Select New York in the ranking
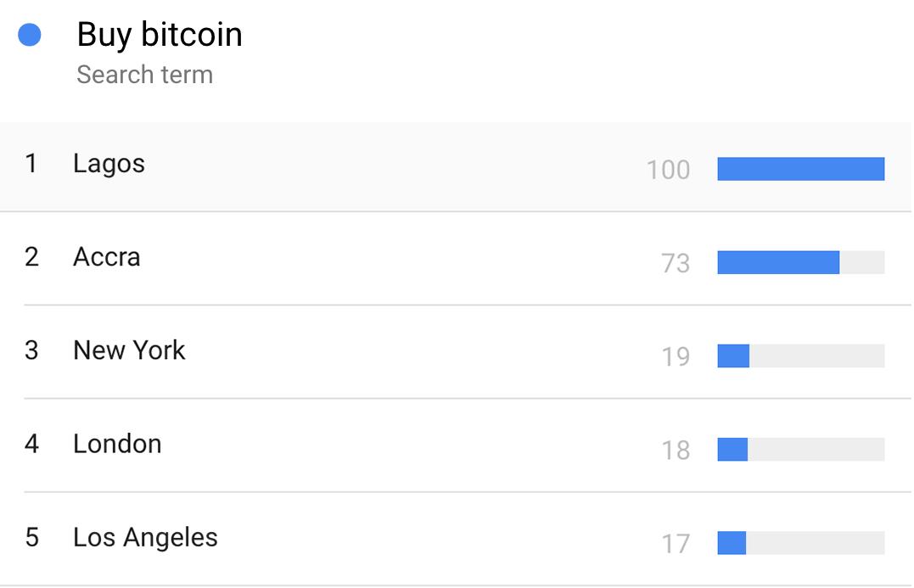The width and height of the screenshot is (914, 588). [x=129, y=350]
